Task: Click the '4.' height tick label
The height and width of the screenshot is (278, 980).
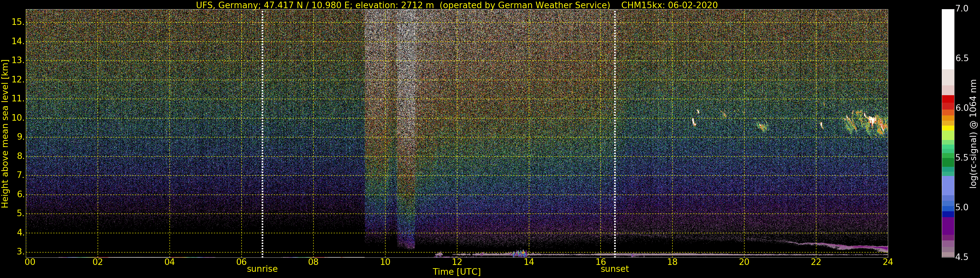Action: [x=21, y=233]
